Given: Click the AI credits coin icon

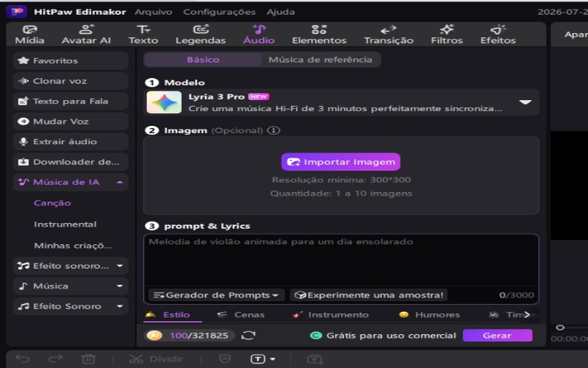Looking at the screenshot, I should 154,336.
